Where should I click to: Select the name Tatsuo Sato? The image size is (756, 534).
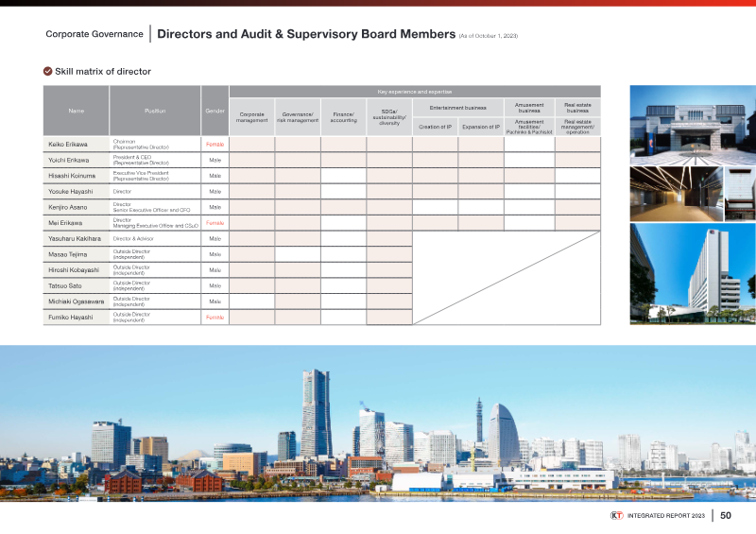click(65, 285)
